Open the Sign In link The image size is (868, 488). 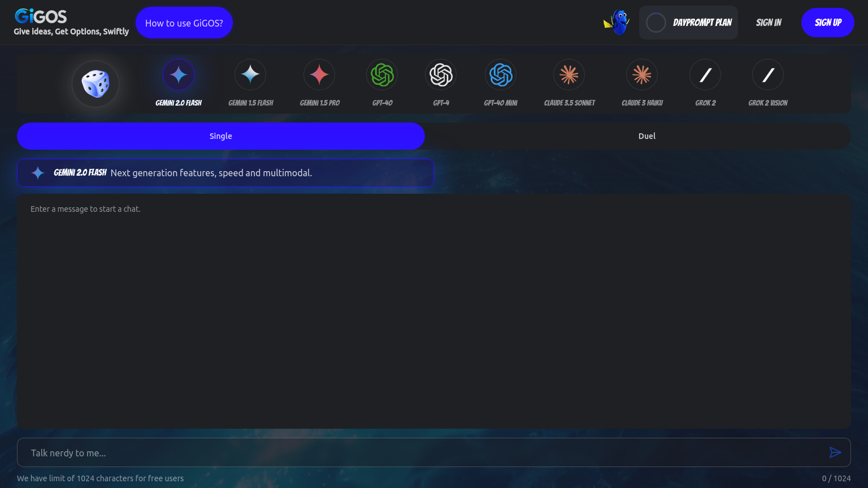[x=769, y=23]
